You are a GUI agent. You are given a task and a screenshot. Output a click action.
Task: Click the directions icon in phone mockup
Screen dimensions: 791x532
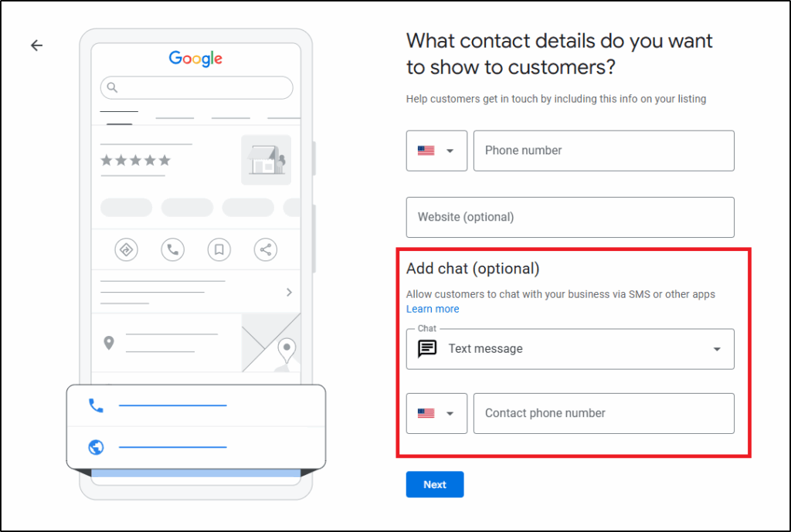[x=126, y=249]
